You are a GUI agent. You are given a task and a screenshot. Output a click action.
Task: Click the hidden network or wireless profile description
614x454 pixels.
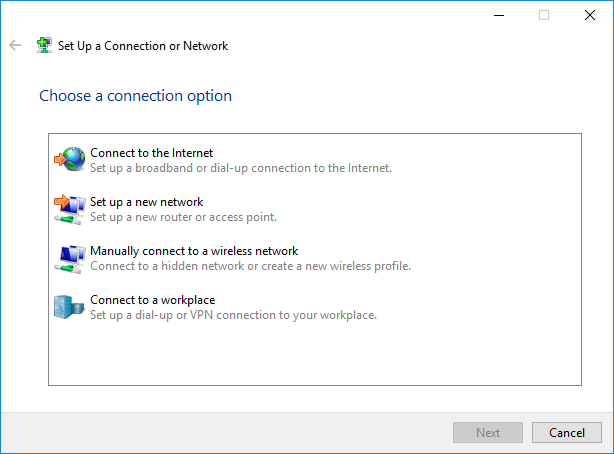pos(250,266)
